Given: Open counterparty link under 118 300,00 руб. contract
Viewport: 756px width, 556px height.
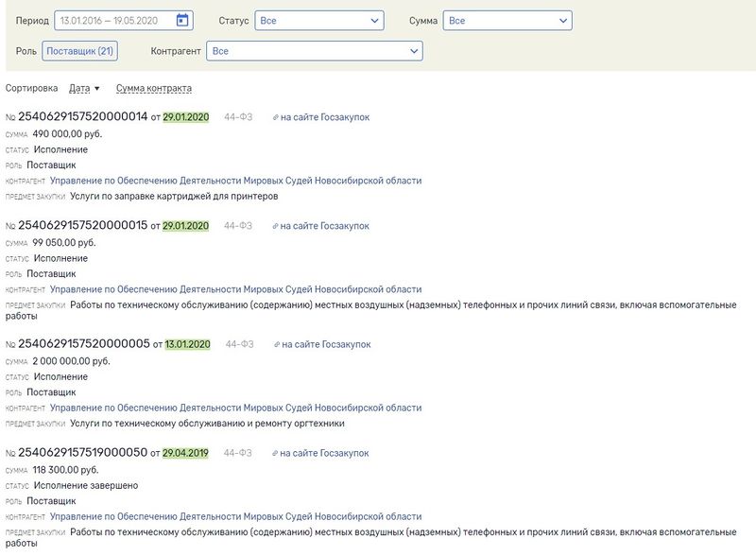Looking at the screenshot, I should click(235, 516).
